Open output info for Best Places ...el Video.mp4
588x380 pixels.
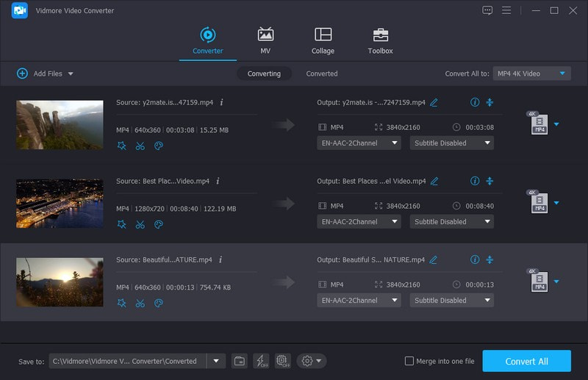475,181
